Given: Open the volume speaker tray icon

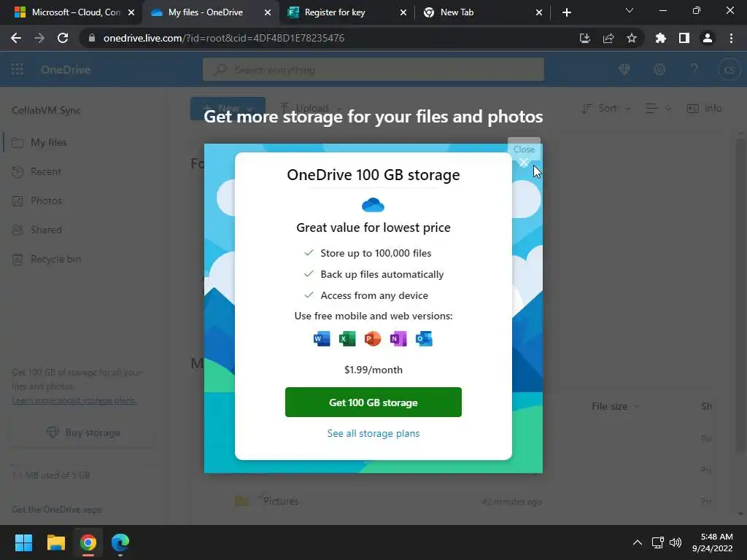Looking at the screenshot, I should tap(675, 542).
